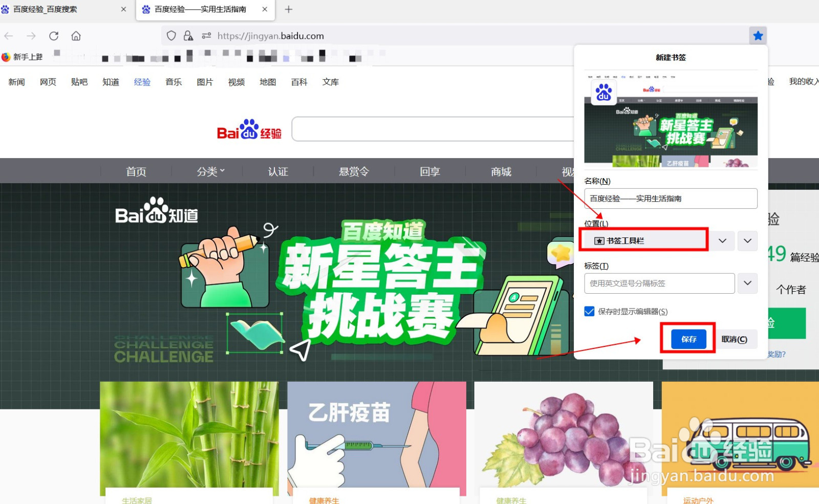
Task: Open the grapes 健康养生 article card
Action: [564, 443]
